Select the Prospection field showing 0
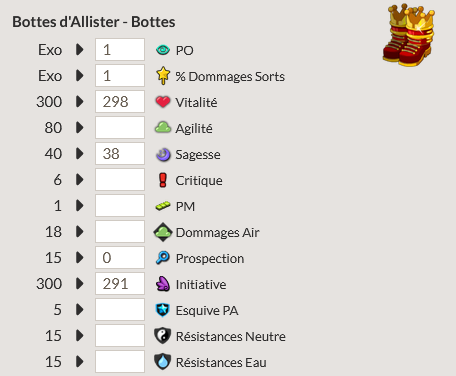 tap(120, 257)
